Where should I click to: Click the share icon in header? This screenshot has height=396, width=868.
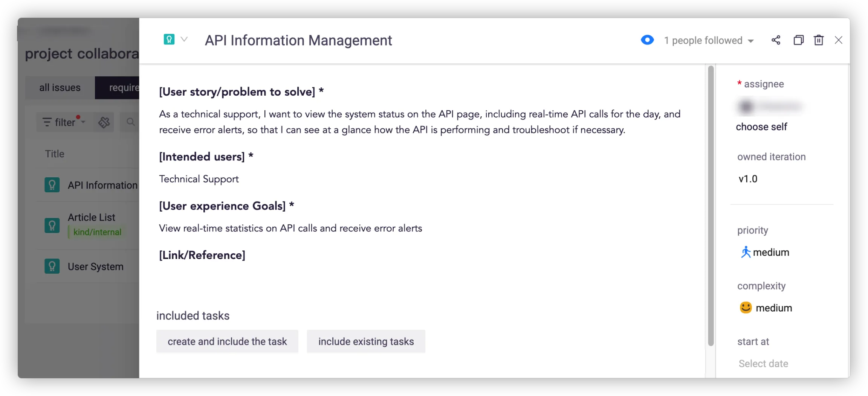coord(776,40)
